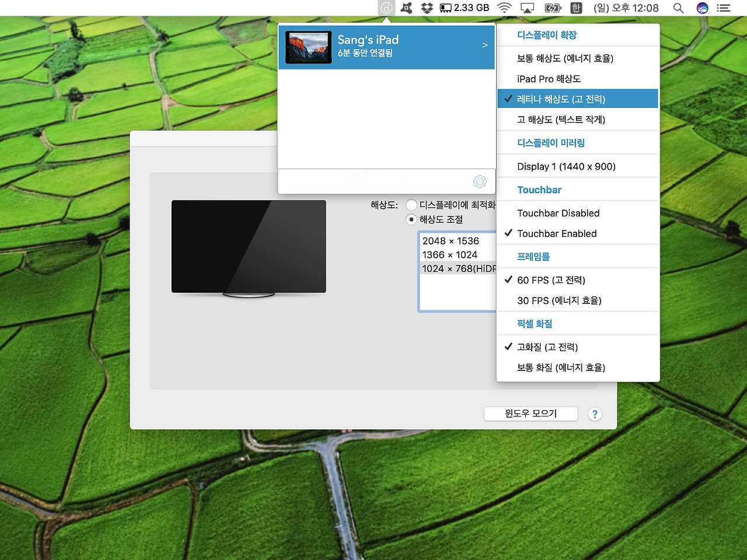Choose 1024 × 768 (HiDPI) resolution
Viewport: 747px width, 560px height.
(x=458, y=269)
